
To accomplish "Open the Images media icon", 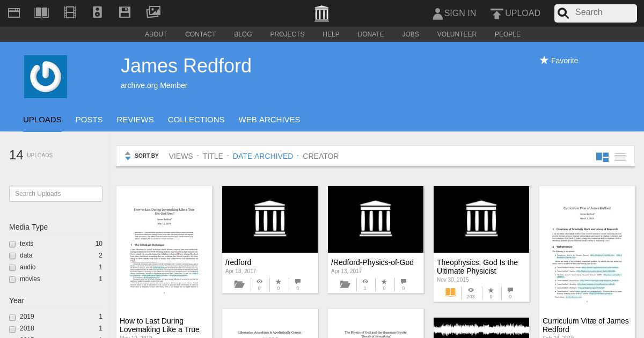I will [x=153, y=12].
